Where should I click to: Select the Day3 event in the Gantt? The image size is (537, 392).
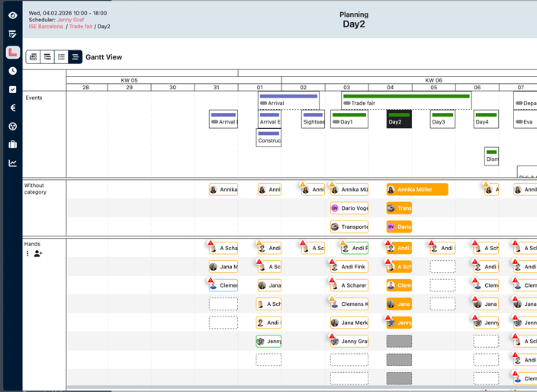tap(442, 119)
